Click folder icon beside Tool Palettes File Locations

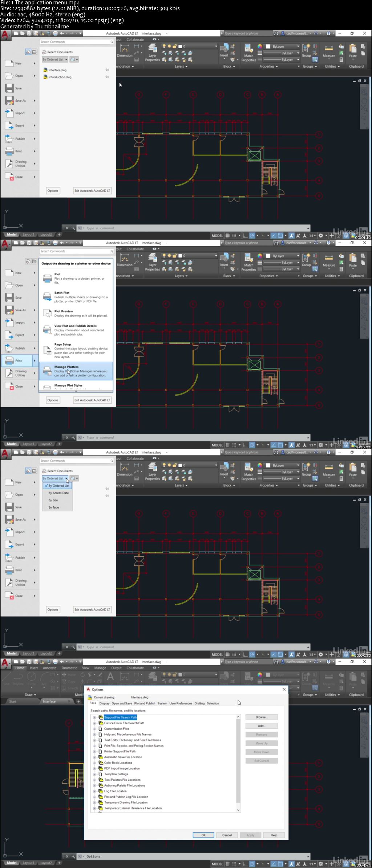click(x=101, y=780)
